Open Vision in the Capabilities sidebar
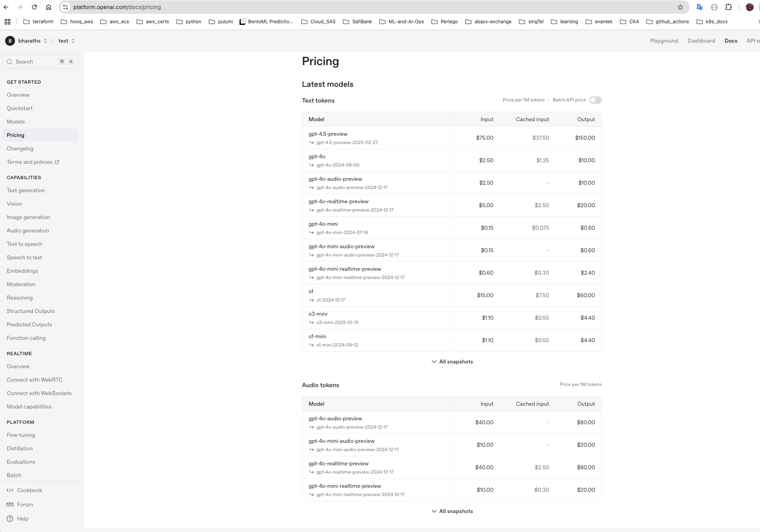Viewport: 760px width, 532px height. [14, 204]
